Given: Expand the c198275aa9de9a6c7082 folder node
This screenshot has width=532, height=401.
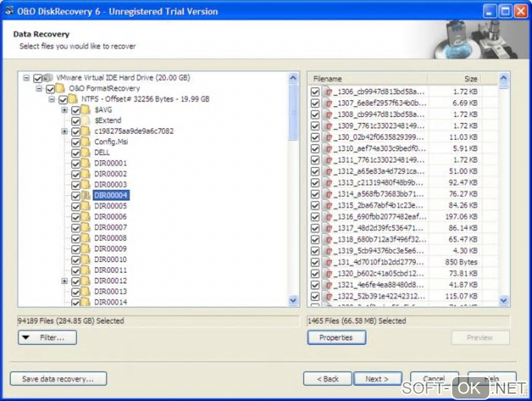Looking at the screenshot, I should [x=65, y=131].
